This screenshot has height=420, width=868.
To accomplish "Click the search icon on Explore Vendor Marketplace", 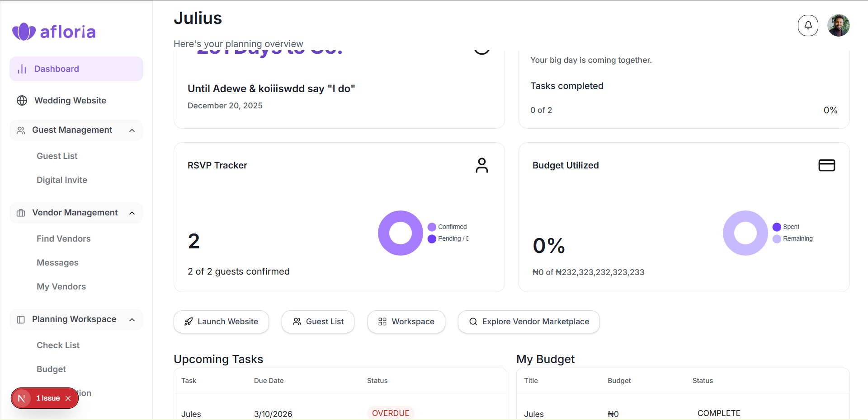I will (473, 322).
